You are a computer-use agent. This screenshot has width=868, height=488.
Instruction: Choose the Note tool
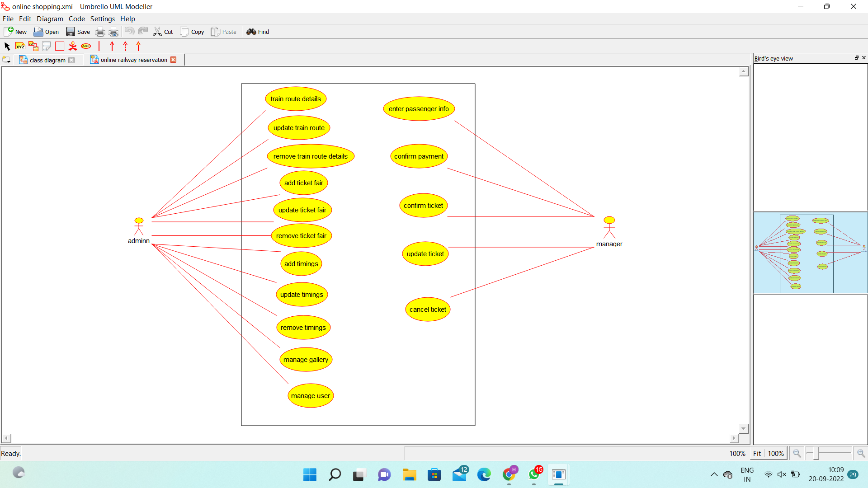coord(46,46)
